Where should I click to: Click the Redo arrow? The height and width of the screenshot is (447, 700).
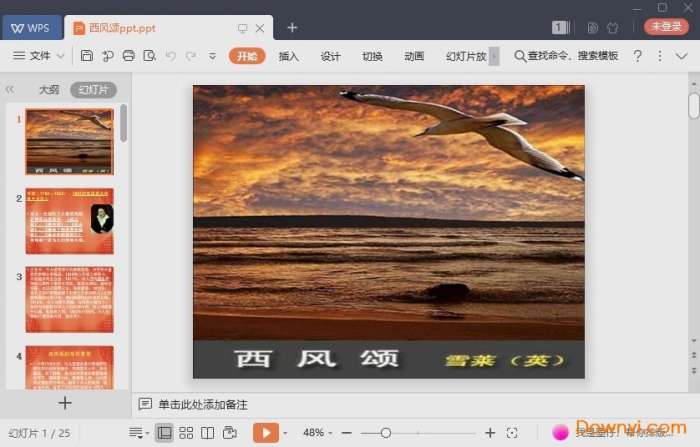coord(191,56)
